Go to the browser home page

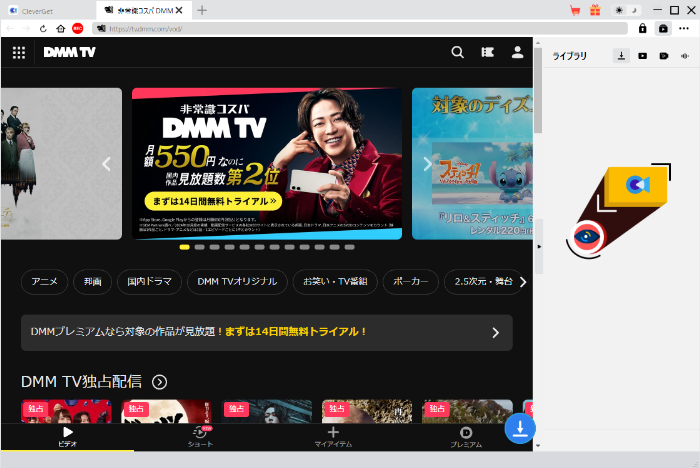tap(61, 29)
